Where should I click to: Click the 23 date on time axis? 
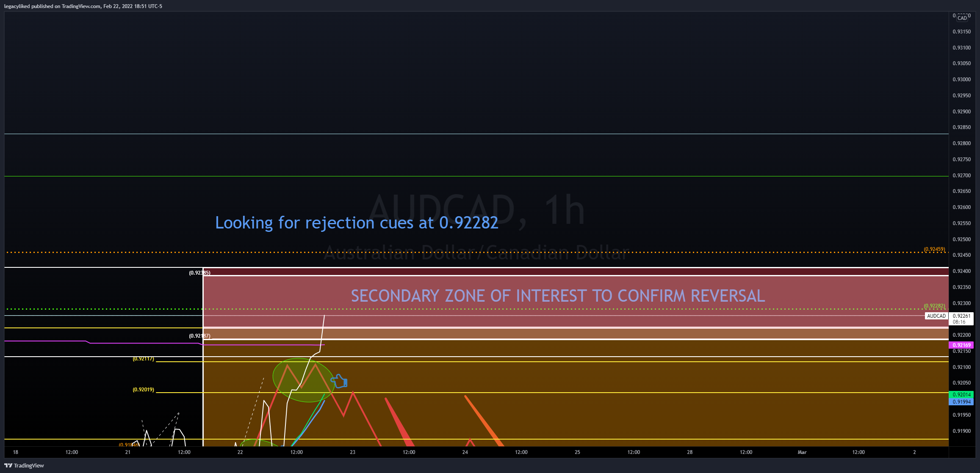tap(353, 452)
